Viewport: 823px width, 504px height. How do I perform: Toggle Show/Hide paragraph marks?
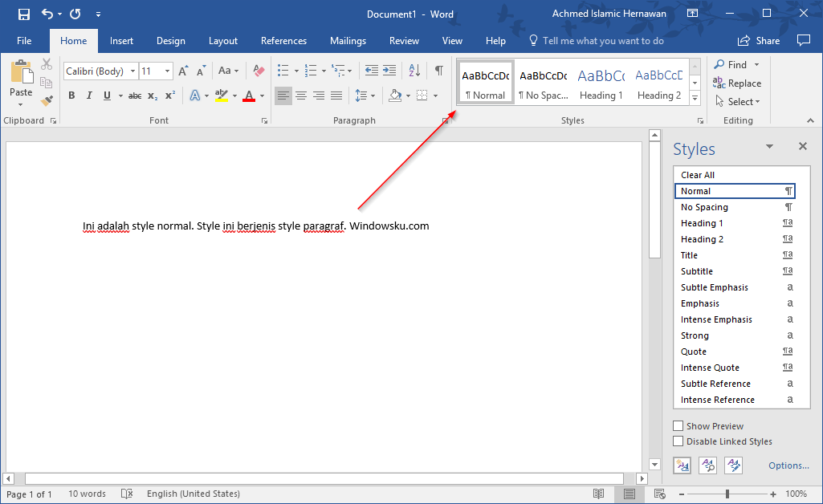point(438,71)
